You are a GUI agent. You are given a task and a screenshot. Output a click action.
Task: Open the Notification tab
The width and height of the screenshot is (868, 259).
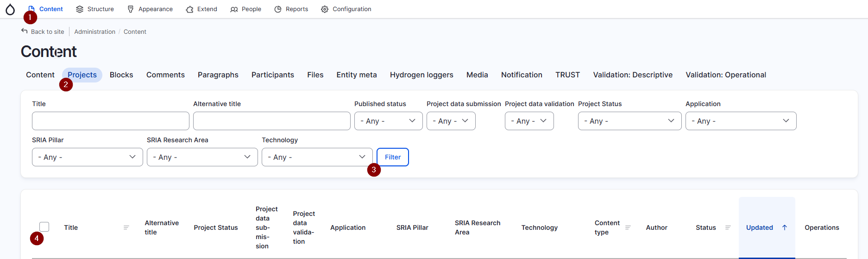[522, 75]
